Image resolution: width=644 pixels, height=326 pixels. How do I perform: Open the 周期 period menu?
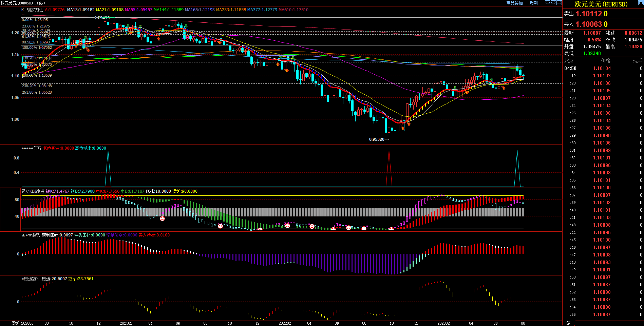click(x=534, y=3)
